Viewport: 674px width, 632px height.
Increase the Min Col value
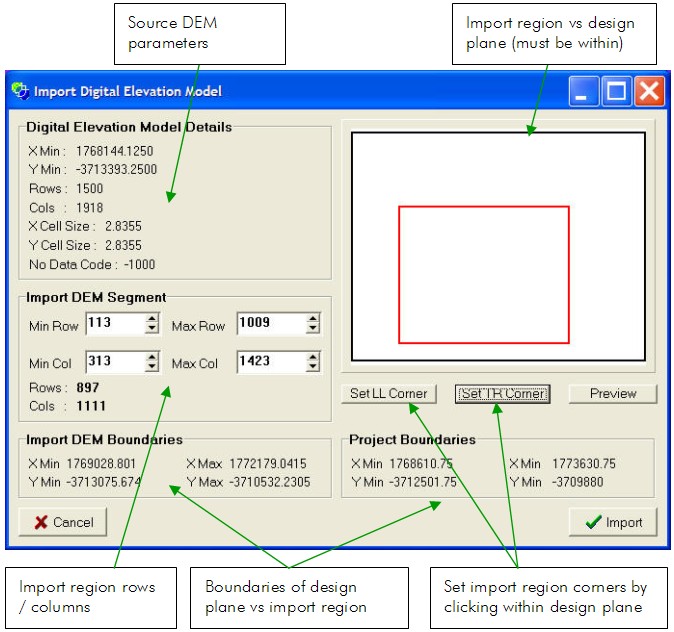(x=152, y=356)
